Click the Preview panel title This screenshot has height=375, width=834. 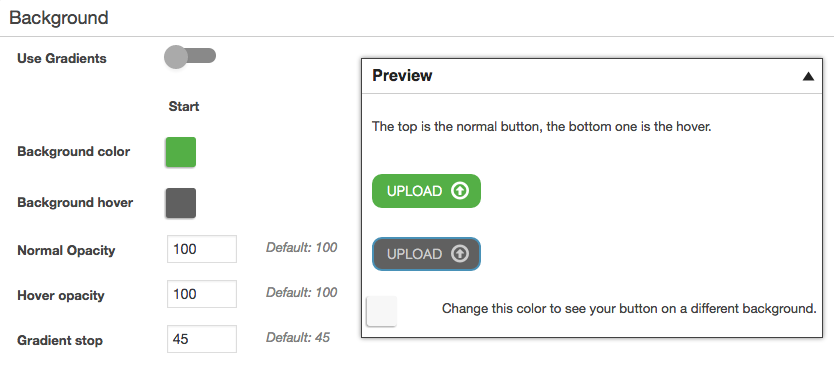pos(402,76)
